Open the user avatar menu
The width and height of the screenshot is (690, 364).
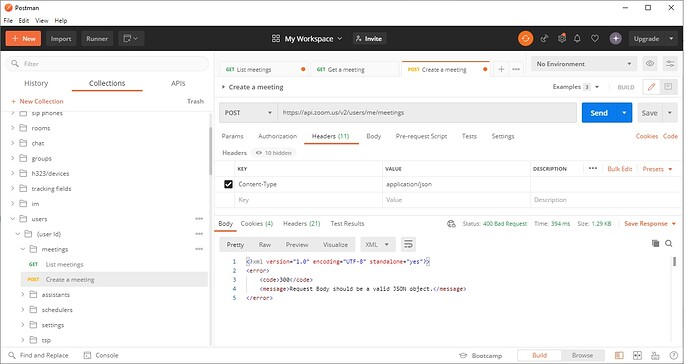tap(615, 39)
